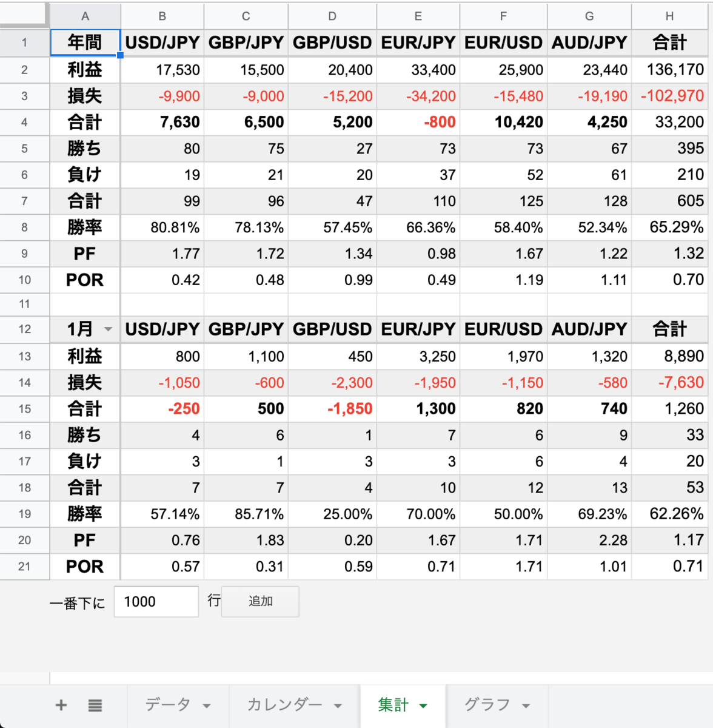Select the cell with value 17,530
The height and width of the screenshot is (728, 713).
[162, 70]
